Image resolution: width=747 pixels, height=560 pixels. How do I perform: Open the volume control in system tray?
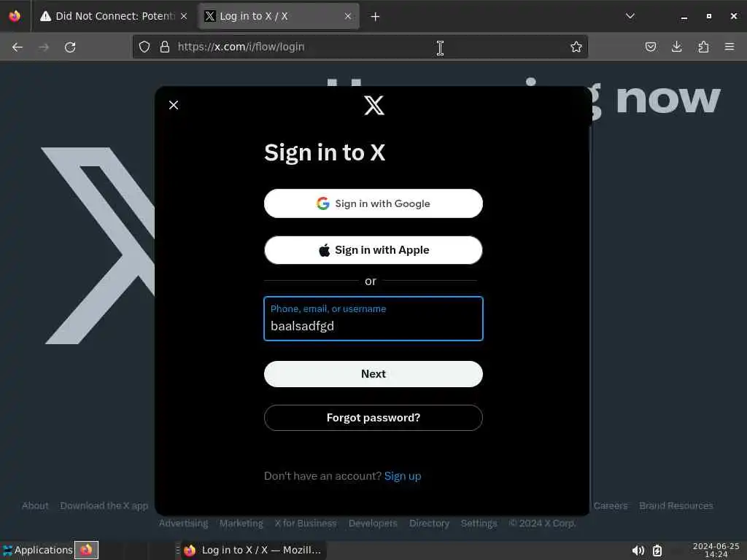pos(638,551)
